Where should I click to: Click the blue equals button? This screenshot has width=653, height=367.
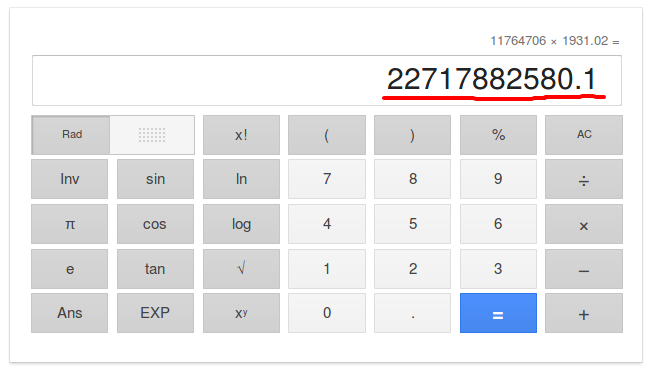pyautogui.click(x=498, y=313)
